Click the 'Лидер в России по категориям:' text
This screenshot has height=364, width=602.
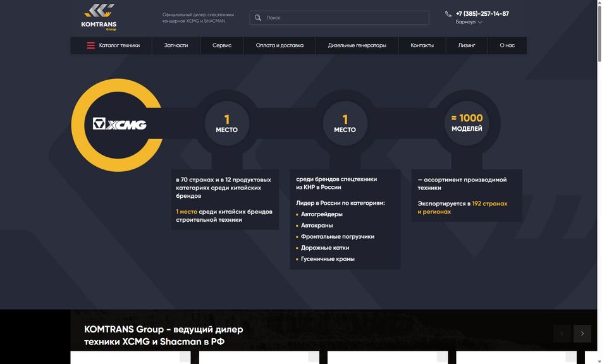[340, 203]
